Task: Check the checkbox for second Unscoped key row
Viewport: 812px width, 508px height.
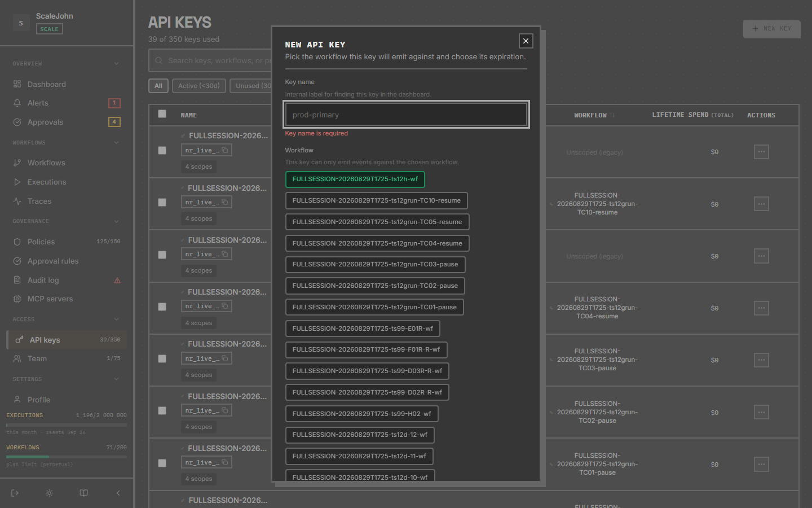Action: coord(162,255)
